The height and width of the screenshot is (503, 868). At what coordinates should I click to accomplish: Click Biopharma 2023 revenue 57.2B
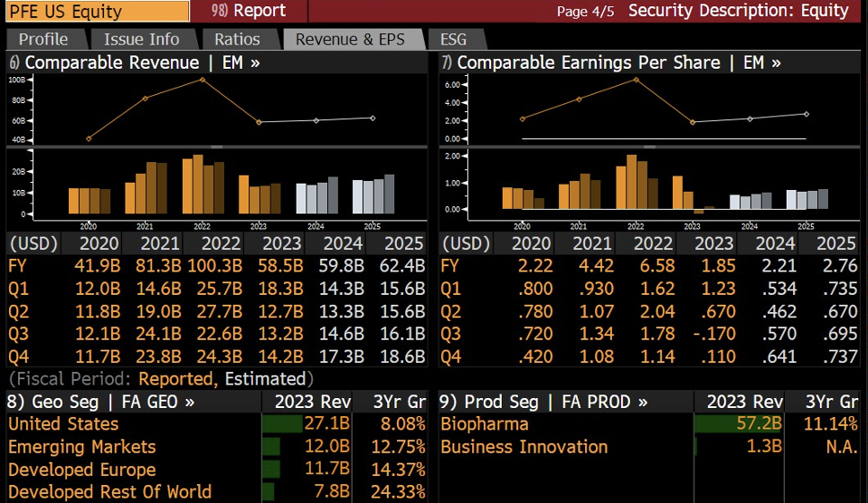tap(759, 423)
